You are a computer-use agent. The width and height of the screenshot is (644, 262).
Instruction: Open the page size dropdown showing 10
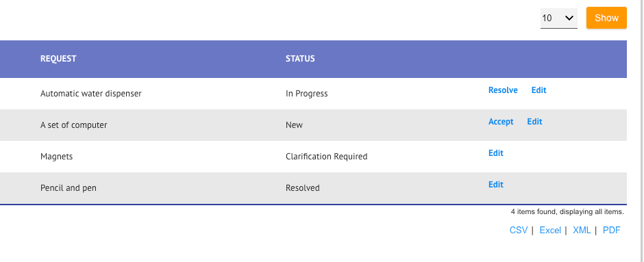pyautogui.click(x=558, y=18)
